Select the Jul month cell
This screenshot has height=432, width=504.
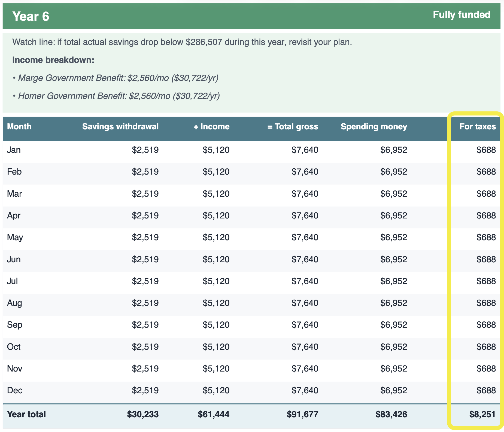(13, 281)
